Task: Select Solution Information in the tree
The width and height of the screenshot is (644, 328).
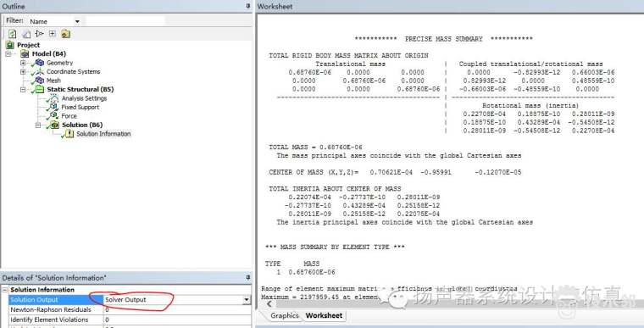Action: 103,134
